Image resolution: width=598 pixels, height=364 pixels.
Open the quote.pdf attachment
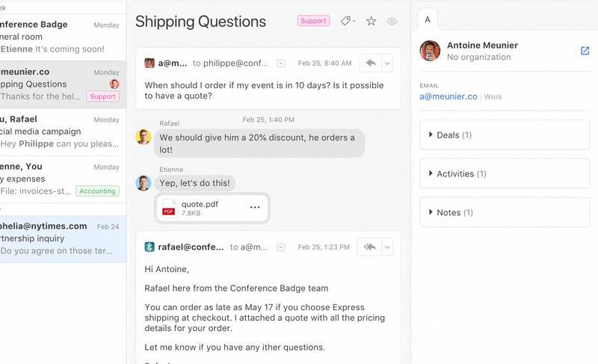(x=200, y=208)
